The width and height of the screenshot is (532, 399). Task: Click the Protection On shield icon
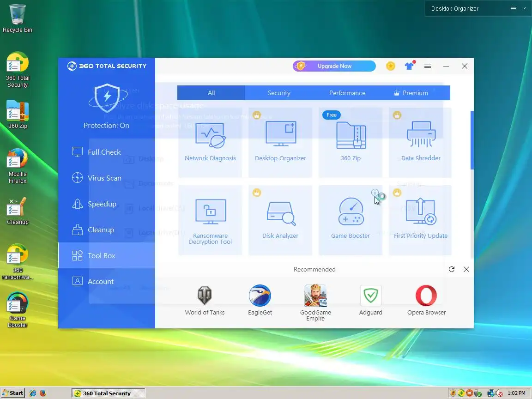107,98
